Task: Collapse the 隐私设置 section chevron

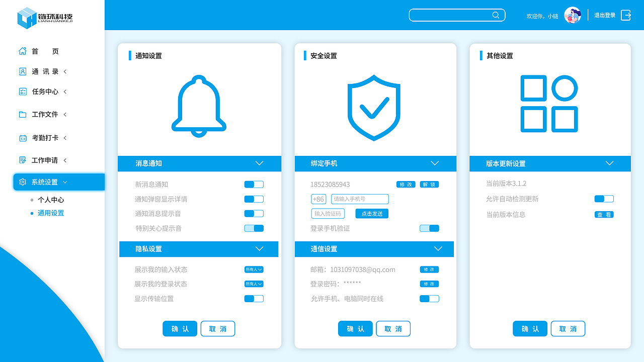Action: pos(260,249)
